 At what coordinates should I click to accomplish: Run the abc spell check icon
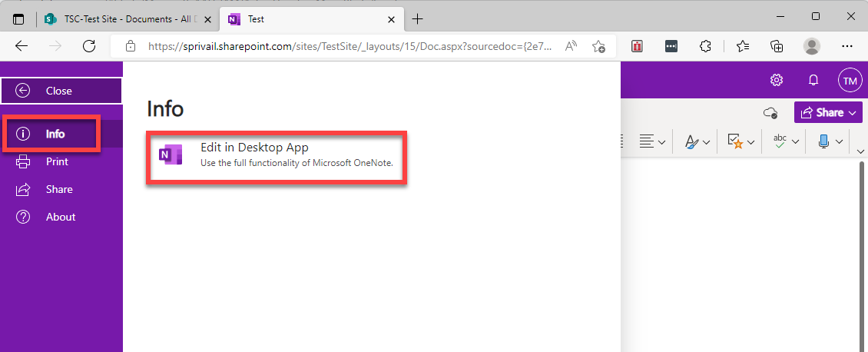(x=780, y=142)
